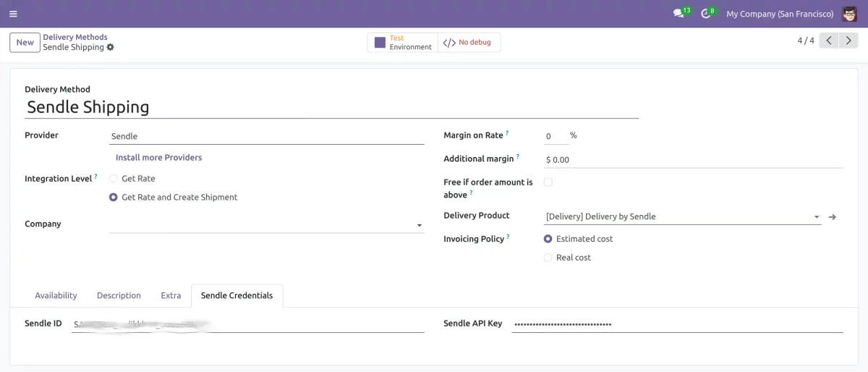Click the Sendle API Key field
The image size is (868, 372).
coord(676,324)
